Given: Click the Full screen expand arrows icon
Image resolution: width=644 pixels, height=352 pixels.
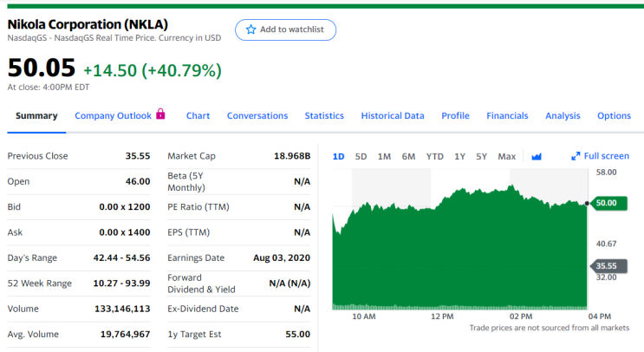Looking at the screenshot, I should (x=576, y=156).
